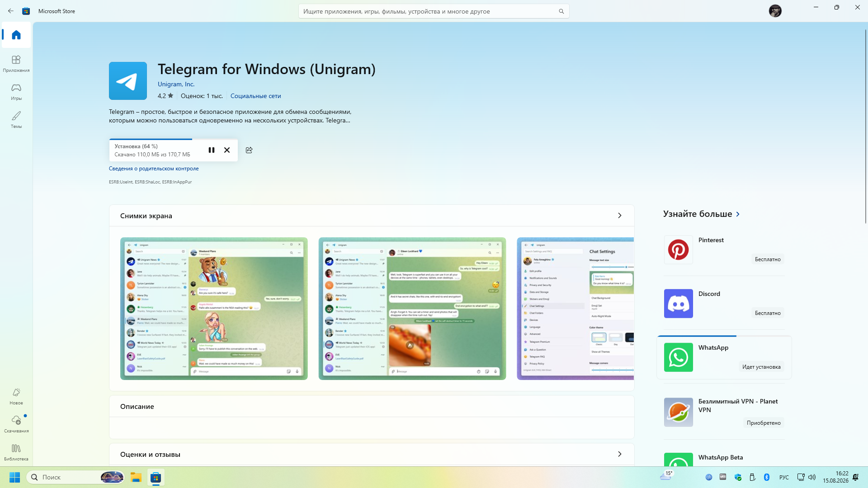Open the Eileen Lockhard chat screenshot

tap(412, 309)
